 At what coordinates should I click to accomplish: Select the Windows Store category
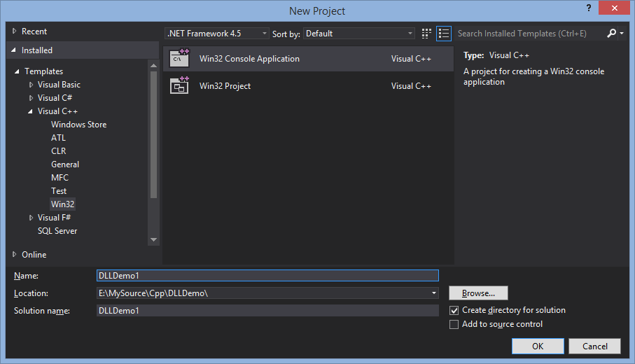(79, 125)
